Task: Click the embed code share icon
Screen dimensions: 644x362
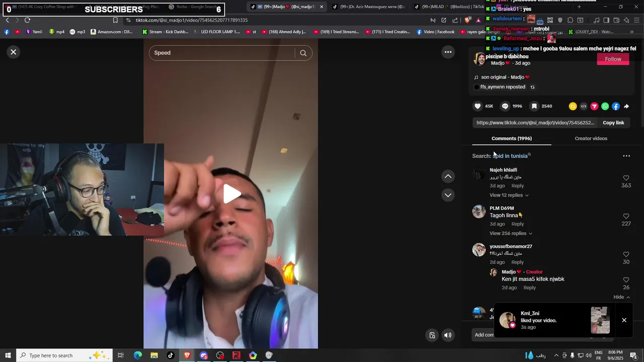Action: coord(584,106)
